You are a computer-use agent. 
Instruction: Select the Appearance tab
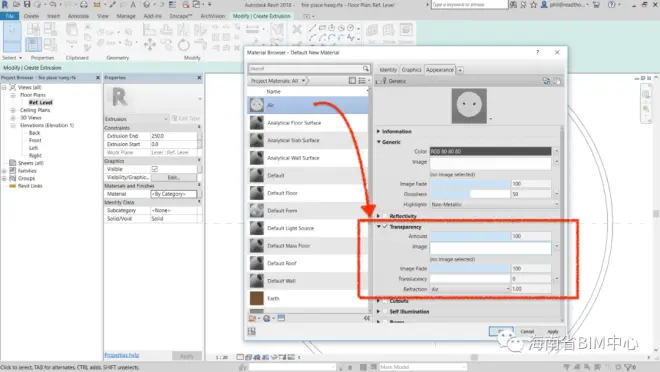pos(440,70)
